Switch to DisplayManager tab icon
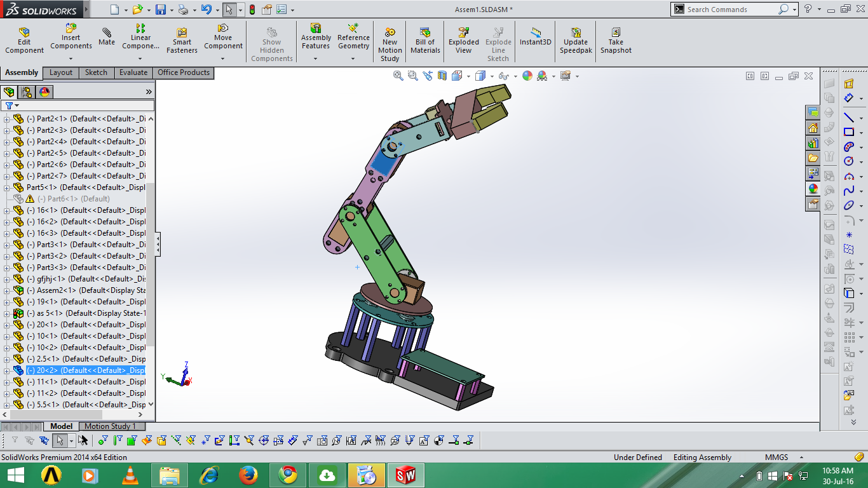The image size is (868, 488). (x=44, y=91)
